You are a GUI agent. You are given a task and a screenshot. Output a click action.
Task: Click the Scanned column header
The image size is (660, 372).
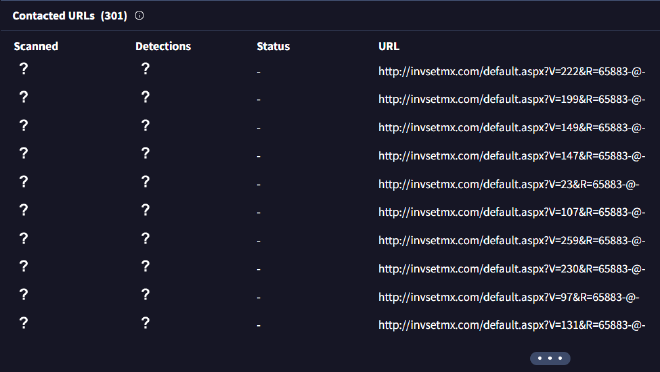[x=36, y=46]
